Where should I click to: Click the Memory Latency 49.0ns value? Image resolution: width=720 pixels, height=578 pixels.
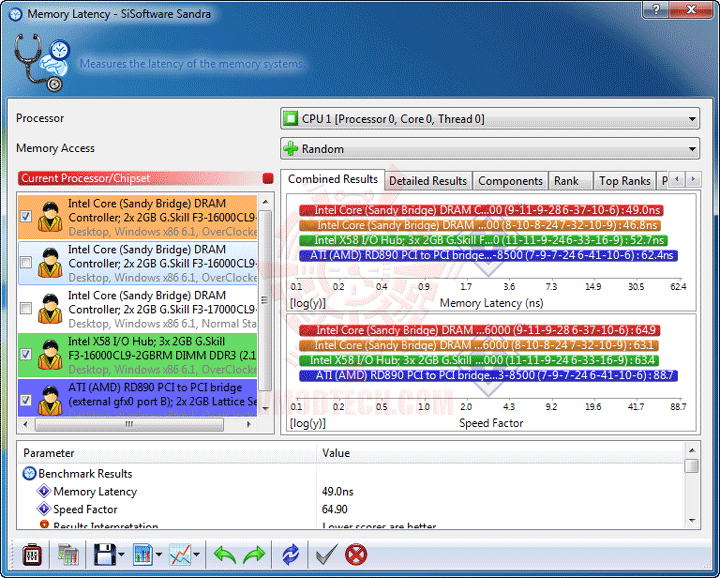coord(338,492)
